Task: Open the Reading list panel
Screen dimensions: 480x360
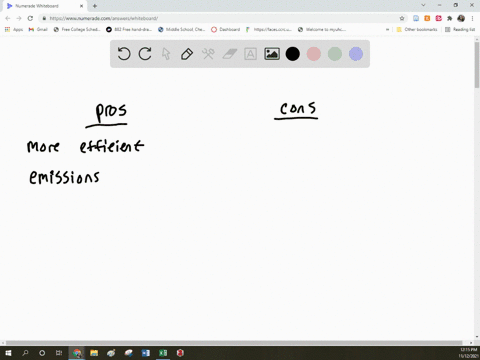Action: [x=460, y=29]
